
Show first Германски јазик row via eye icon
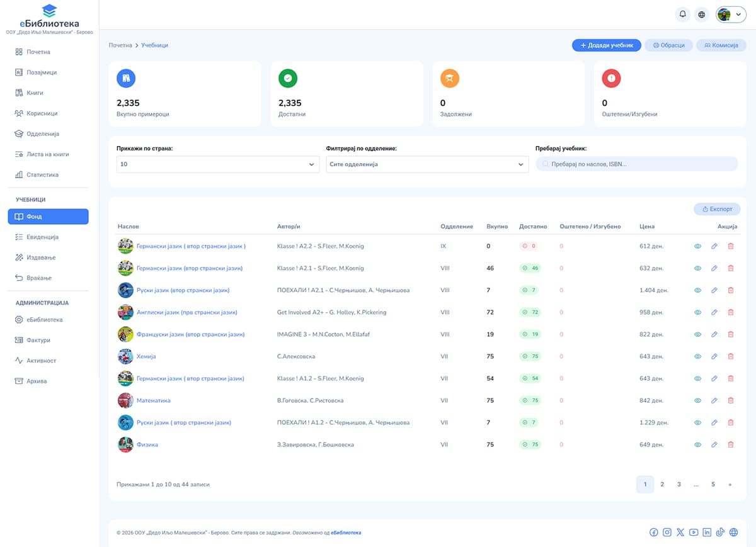tap(697, 246)
